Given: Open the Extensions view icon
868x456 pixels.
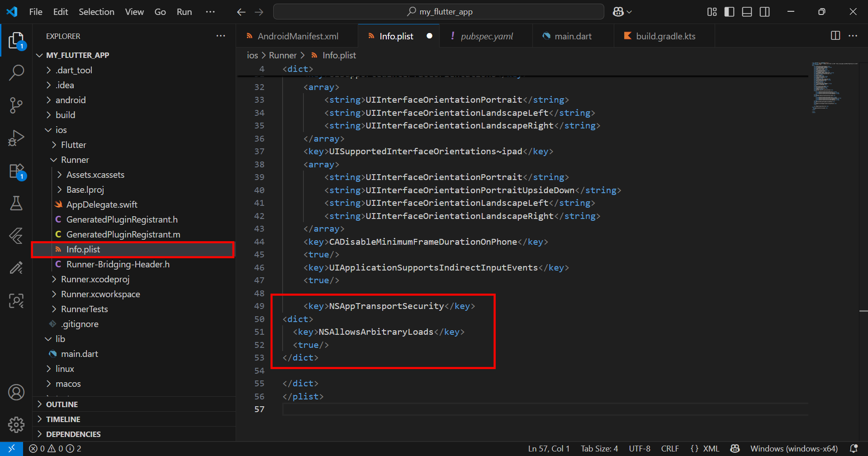Looking at the screenshot, I should [16, 171].
